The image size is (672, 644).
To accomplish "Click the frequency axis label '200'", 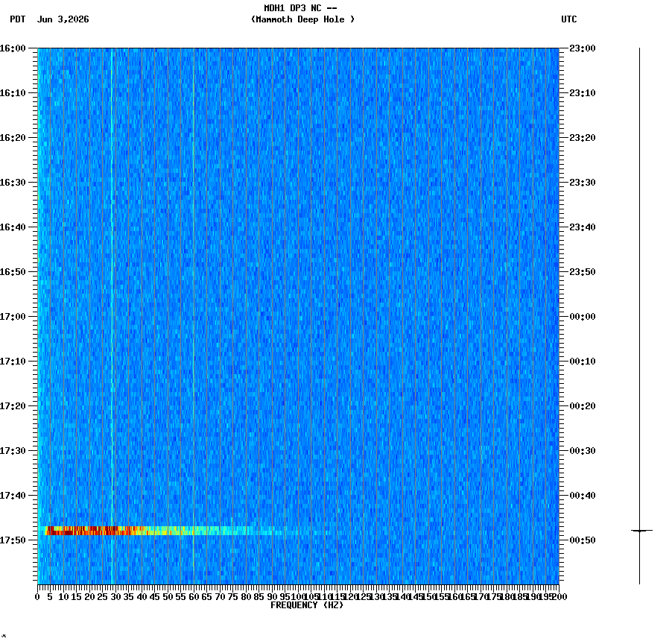I will (x=560, y=597).
